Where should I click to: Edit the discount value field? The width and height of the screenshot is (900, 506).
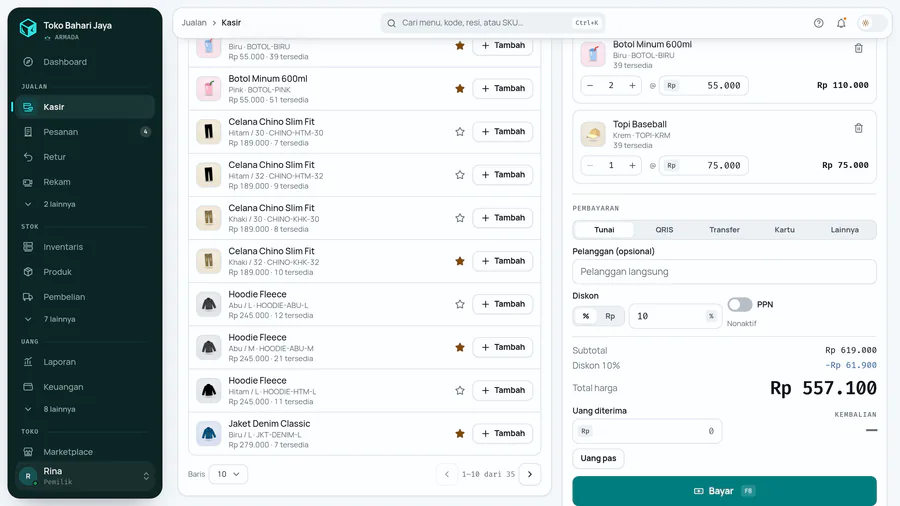(675, 316)
